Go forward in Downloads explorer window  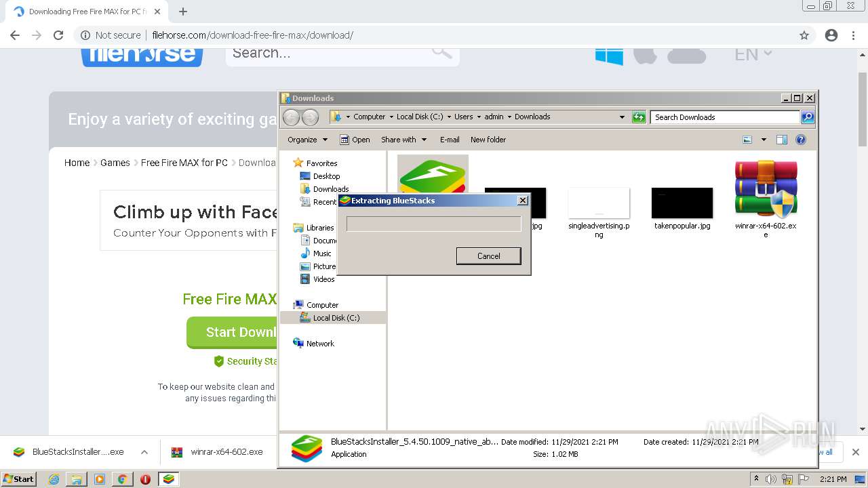(x=310, y=117)
